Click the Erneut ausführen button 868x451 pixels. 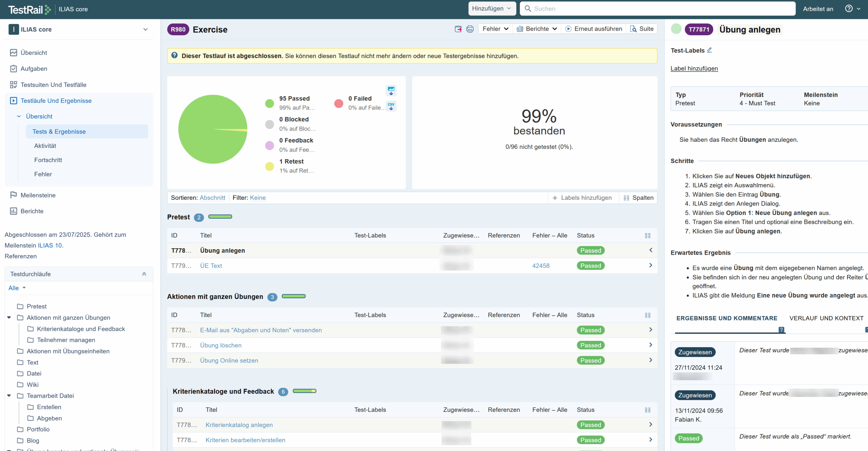point(594,29)
